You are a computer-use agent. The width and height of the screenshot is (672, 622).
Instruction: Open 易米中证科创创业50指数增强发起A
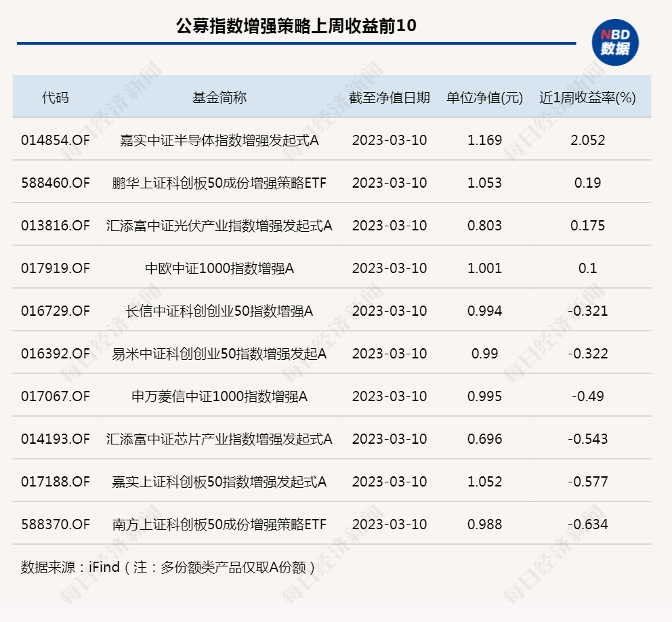219,354
